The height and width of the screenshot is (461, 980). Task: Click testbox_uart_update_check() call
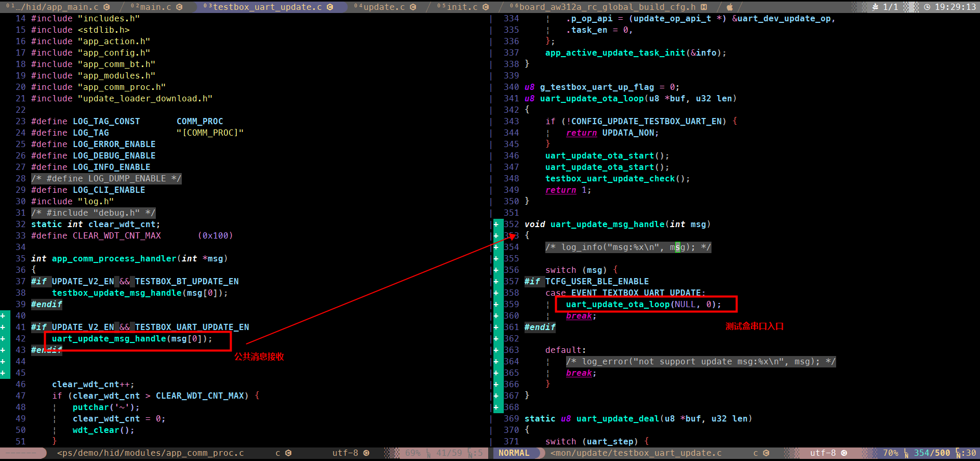tap(618, 179)
